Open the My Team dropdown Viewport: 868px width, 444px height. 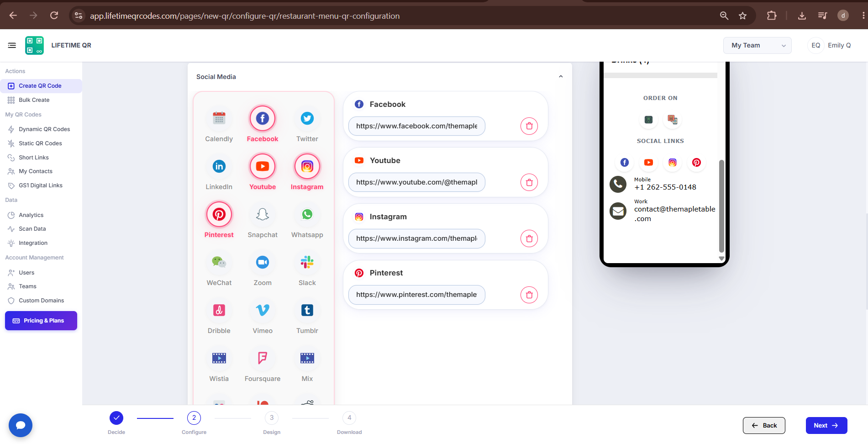[x=757, y=45]
